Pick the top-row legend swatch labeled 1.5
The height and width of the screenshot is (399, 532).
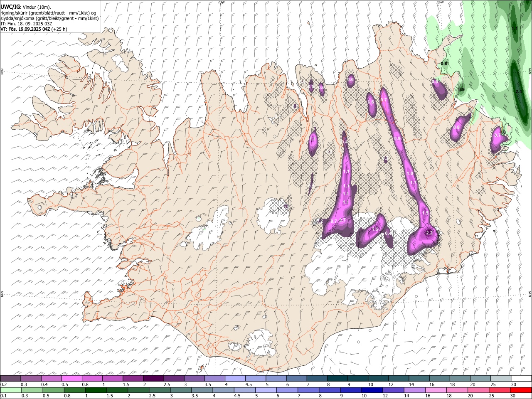tap(133, 378)
